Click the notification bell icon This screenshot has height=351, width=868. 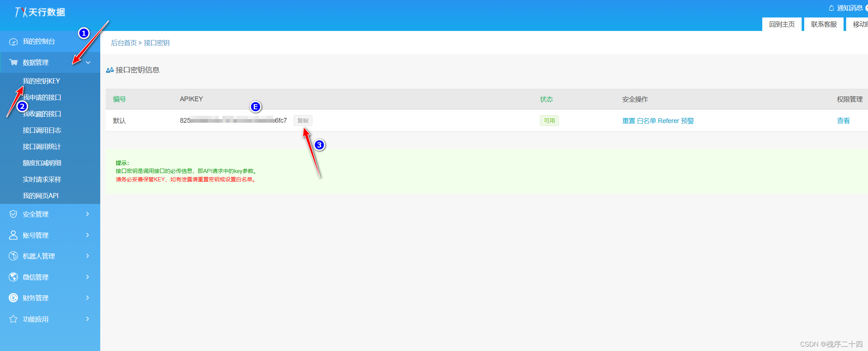pos(832,8)
